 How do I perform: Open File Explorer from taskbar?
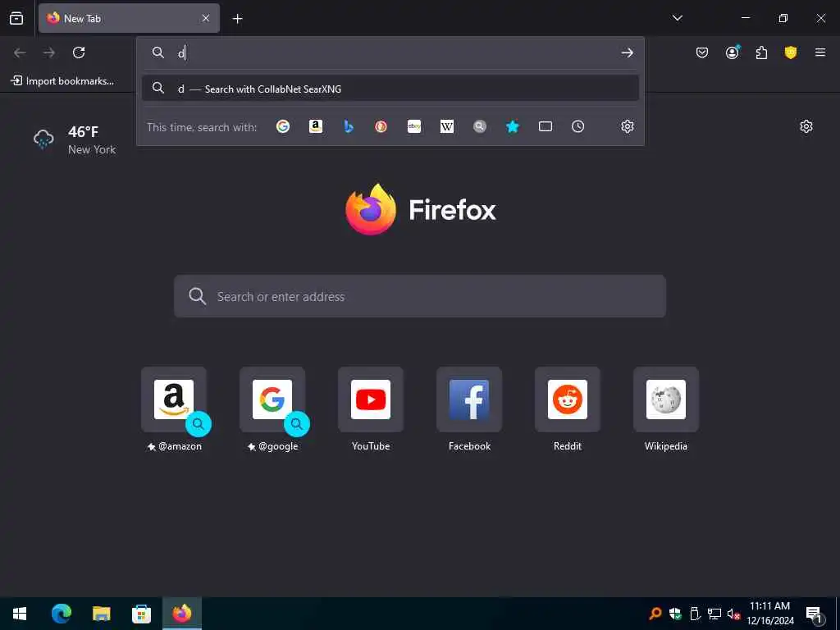click(x=101, y=614)
